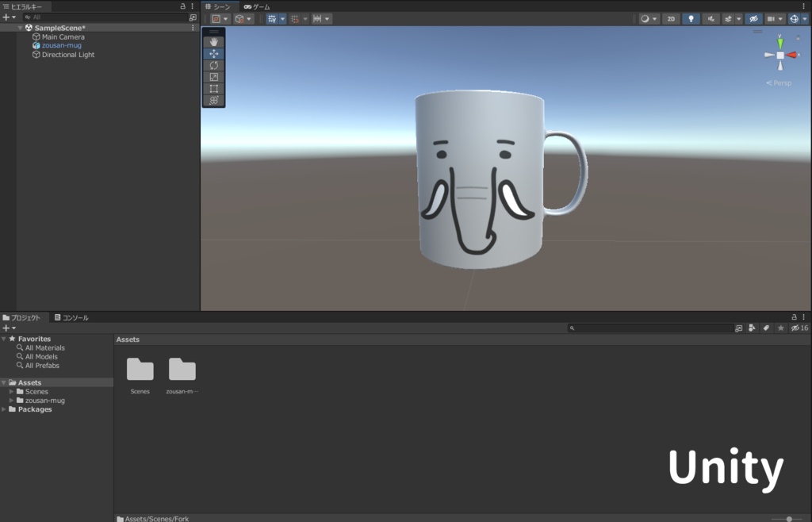Collapse the SampleScene hierarchy
Image resolution: width=812 pixels, height=522 pixels.
click(x=19, y=27)
